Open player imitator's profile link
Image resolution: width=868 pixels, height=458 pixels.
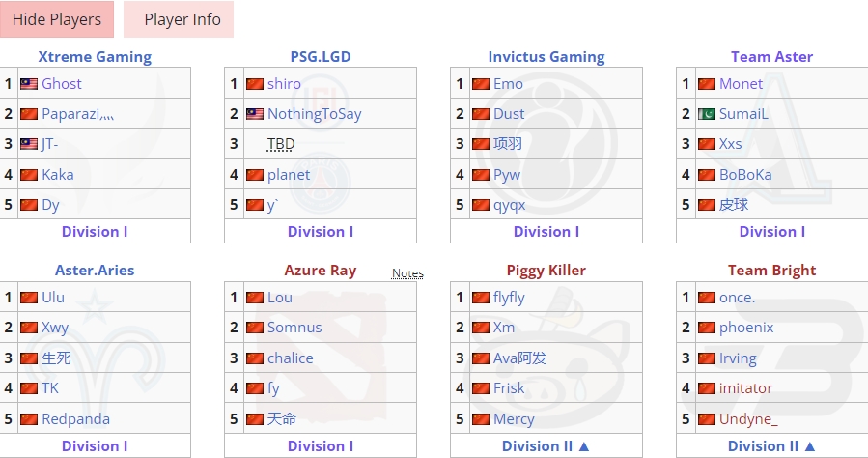(745, 388)
